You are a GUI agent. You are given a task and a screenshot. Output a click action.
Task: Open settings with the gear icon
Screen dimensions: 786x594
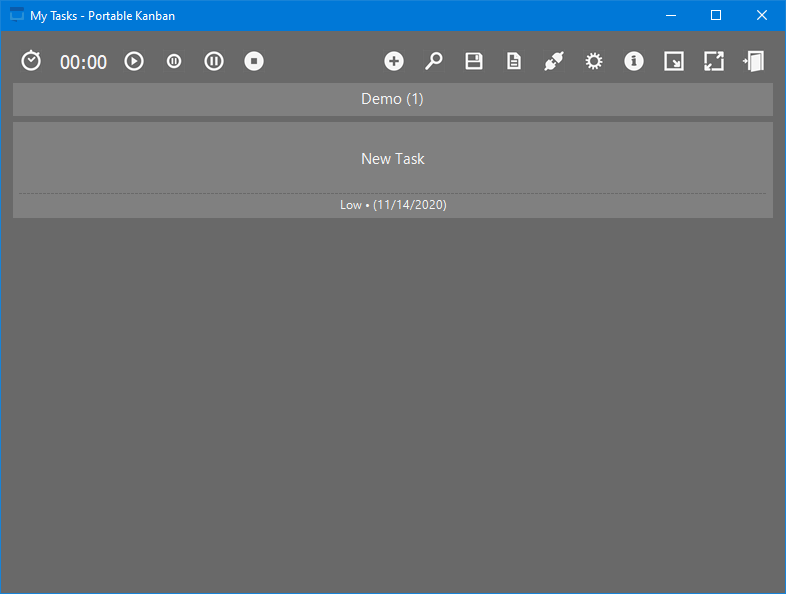[x=594, y=61]
